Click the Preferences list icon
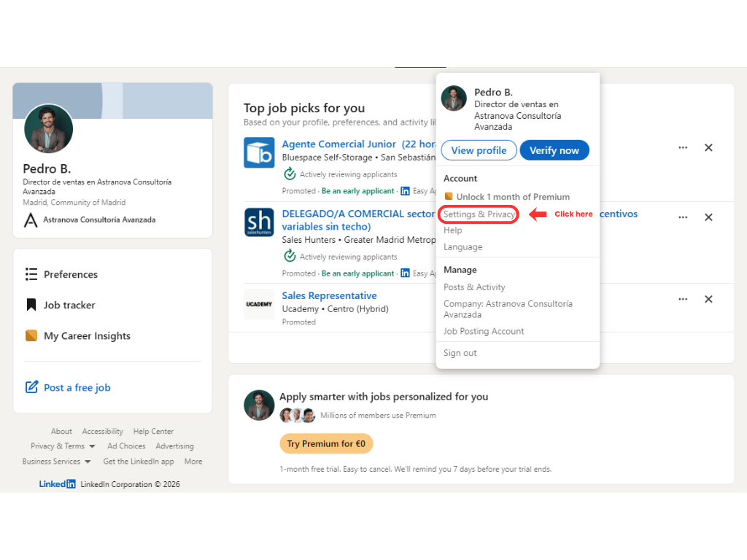The width and height of the screenshot is (747, 560). (x=31, y=274)
